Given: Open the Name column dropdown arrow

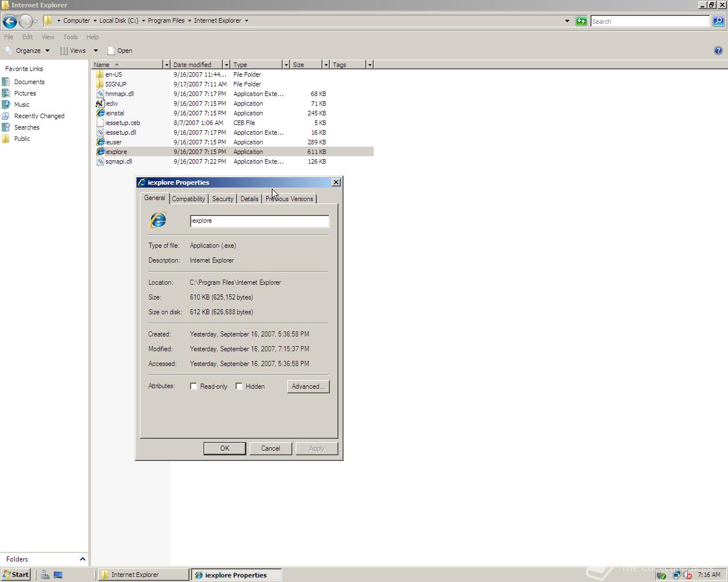Looking at the screenshot, I should coord(166,65).
